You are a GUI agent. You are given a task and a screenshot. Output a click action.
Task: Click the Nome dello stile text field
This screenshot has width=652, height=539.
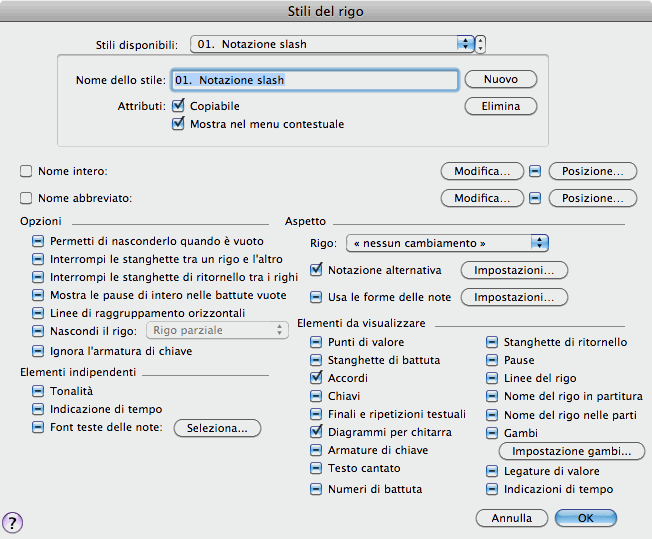click(x=315, y=79)
